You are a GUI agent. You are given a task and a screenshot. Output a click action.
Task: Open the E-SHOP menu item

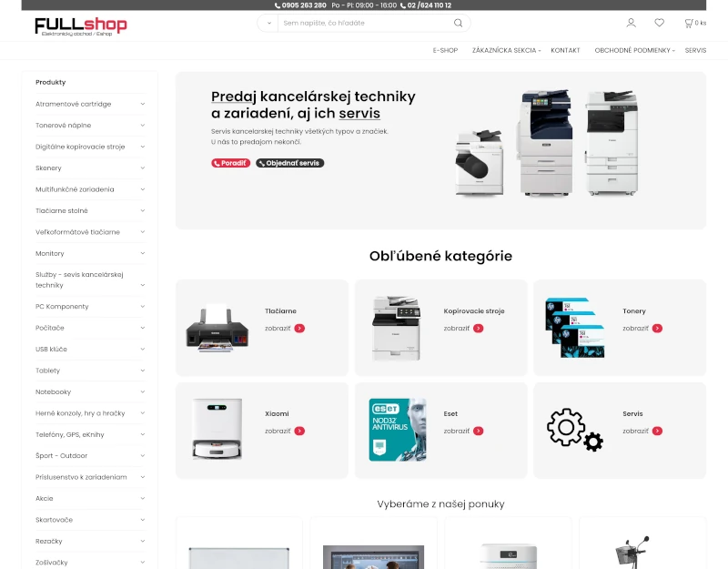445,50
